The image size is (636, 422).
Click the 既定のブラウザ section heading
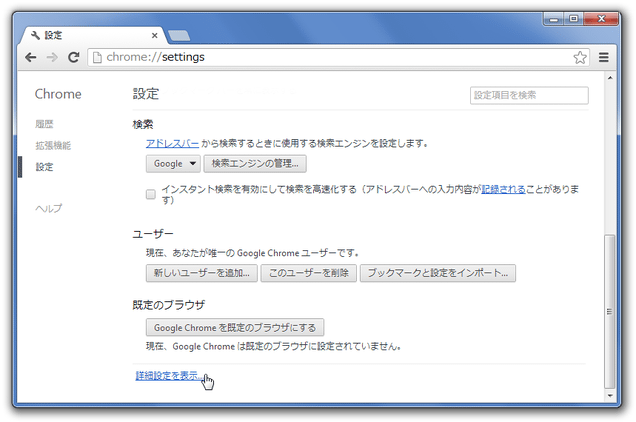[x=169, y=305]
